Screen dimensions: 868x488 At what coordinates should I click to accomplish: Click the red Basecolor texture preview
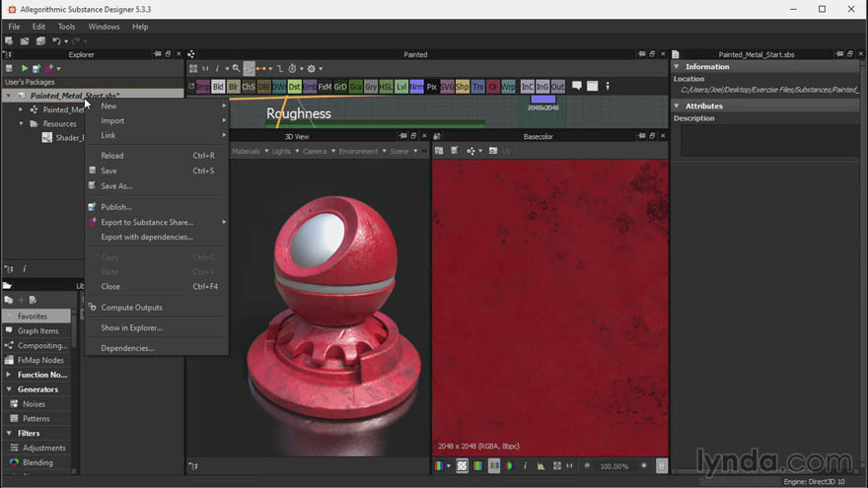(550, 308)
